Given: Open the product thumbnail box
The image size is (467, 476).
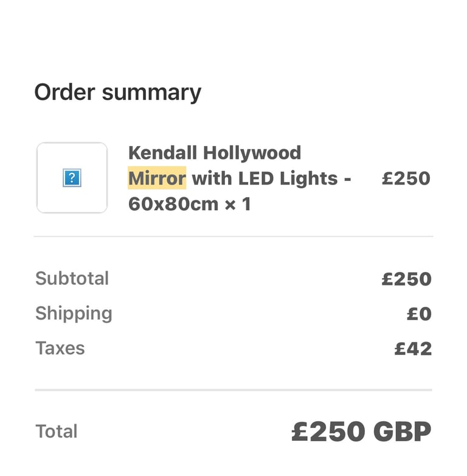Looking at the screenshot, I should 72,178.
